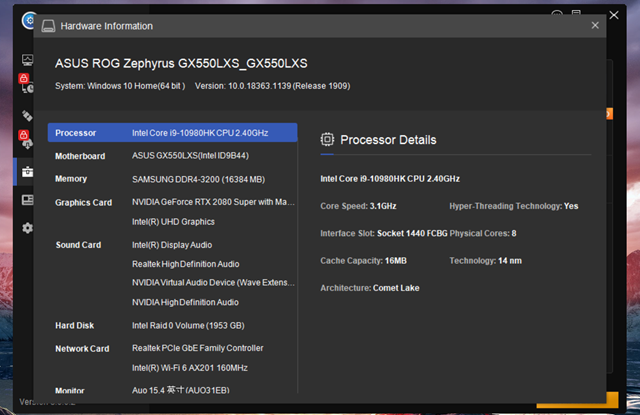
Task: Open the panel layout icon in the sidebar
Action: click(x=27, y=200)
